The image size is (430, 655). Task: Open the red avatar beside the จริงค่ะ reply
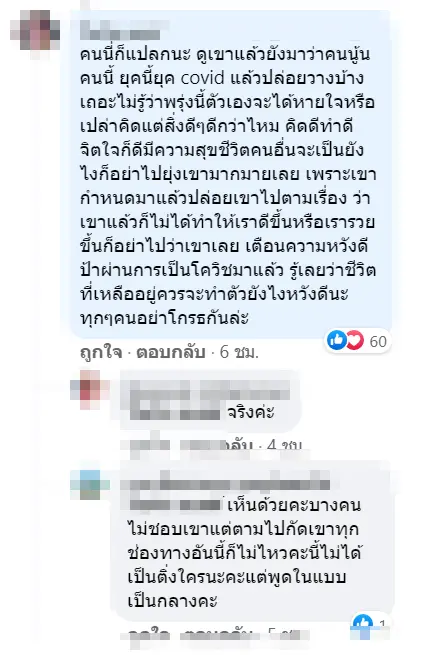89,391
